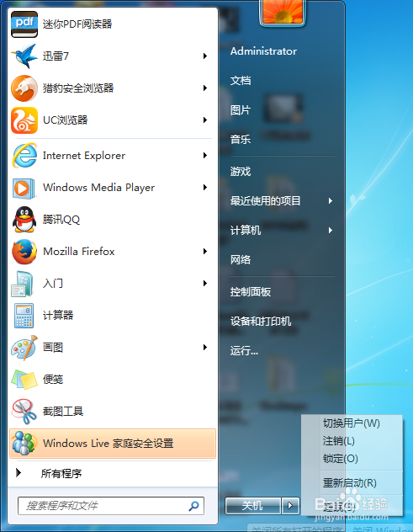Select 切换用户(W) from power menu
The image size is (413, 532).
tap(352, 423)
